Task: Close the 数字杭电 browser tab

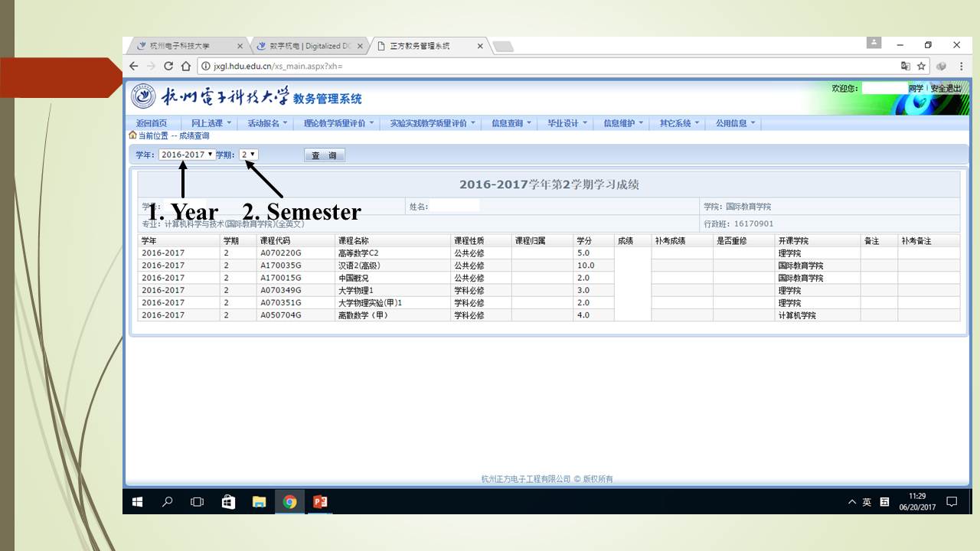Action: (x=360, y=46)
